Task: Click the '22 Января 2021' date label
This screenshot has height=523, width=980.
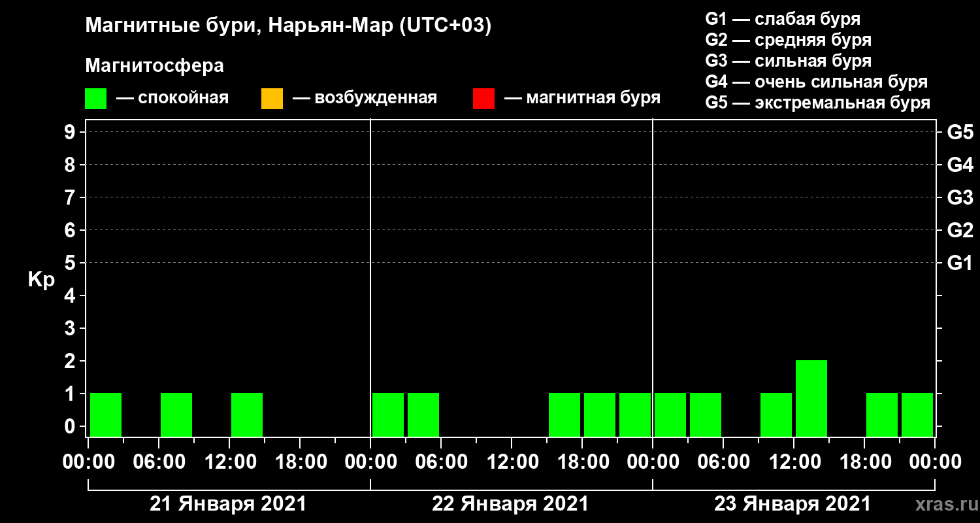Action: tap(510, 504)
